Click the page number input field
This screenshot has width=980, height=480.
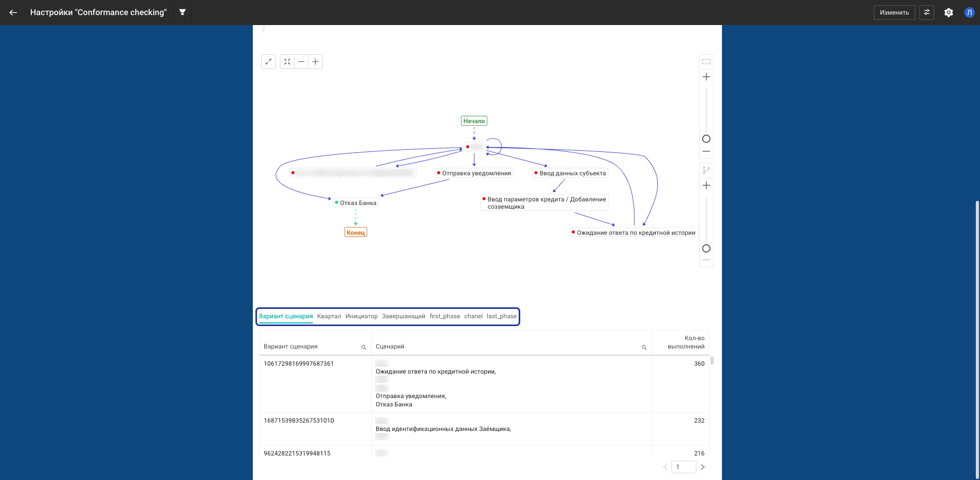683,467
